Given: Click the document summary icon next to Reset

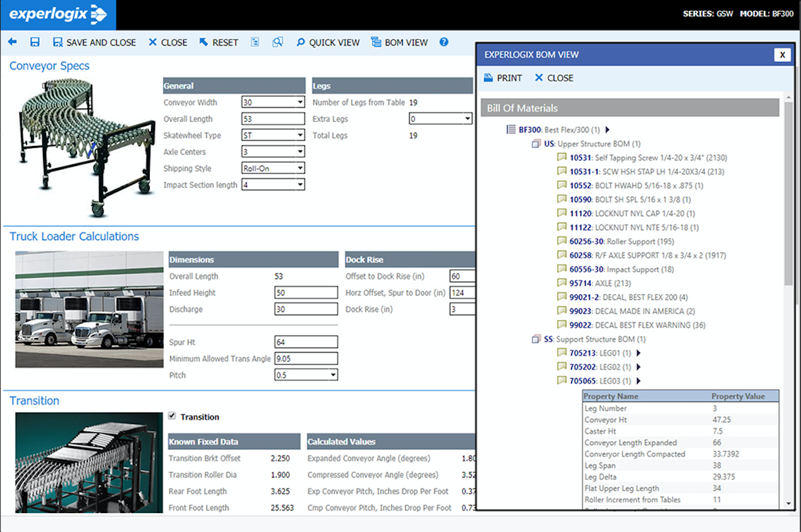Looking at the screenshot, I should coord(255,42).
